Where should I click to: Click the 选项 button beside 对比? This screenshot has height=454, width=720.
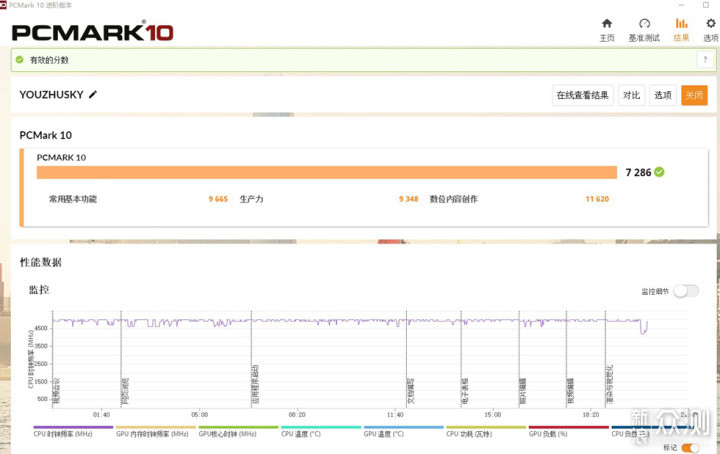click(x=663, y=95)
